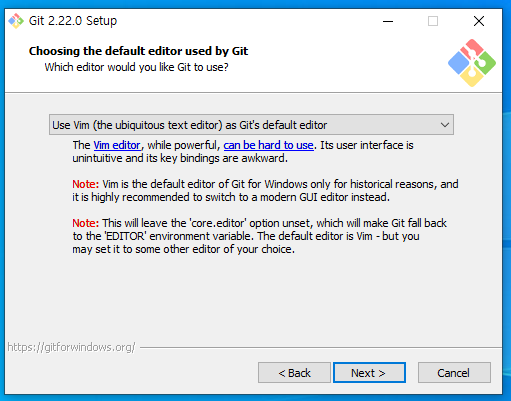511x401 pixels.
Task: Cancel the Git setup
Action: coord(454,373)
